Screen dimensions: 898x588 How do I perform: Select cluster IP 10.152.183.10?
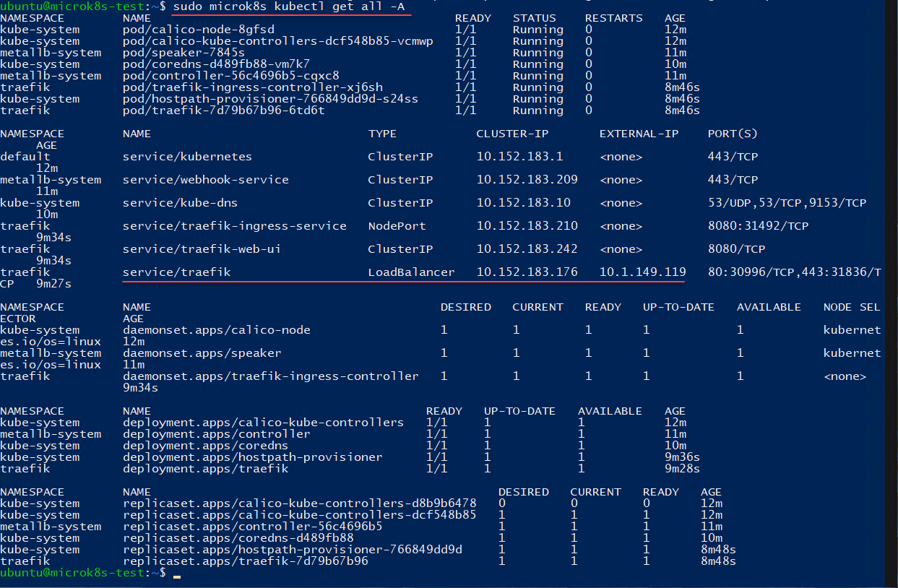point(524,203)
